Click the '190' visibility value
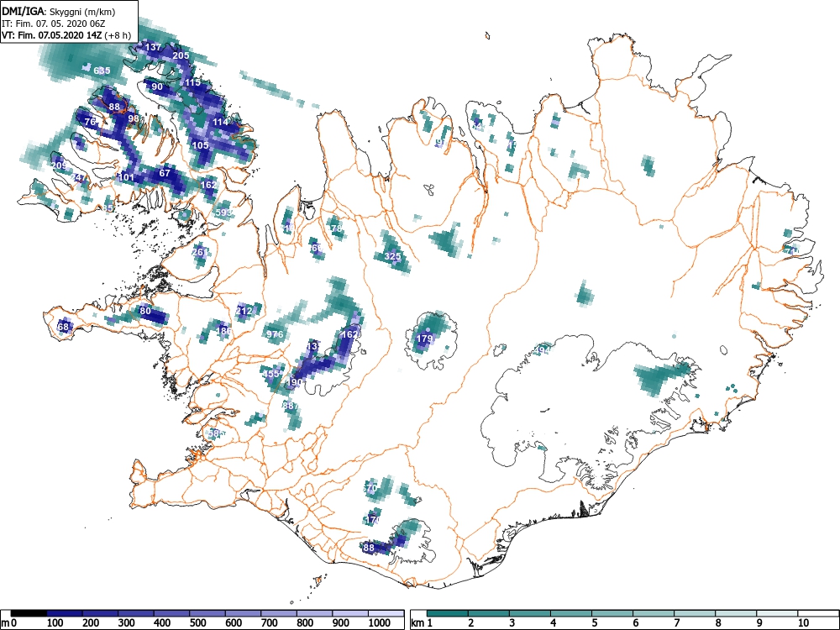This screenshot has width=840, height=630. [x=294, y=382]
